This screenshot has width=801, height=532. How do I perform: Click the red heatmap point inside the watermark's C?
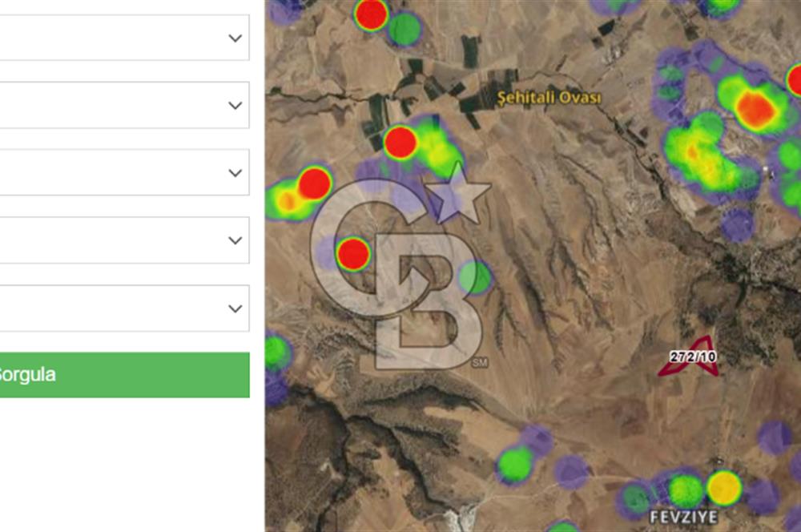coord(353,253)
